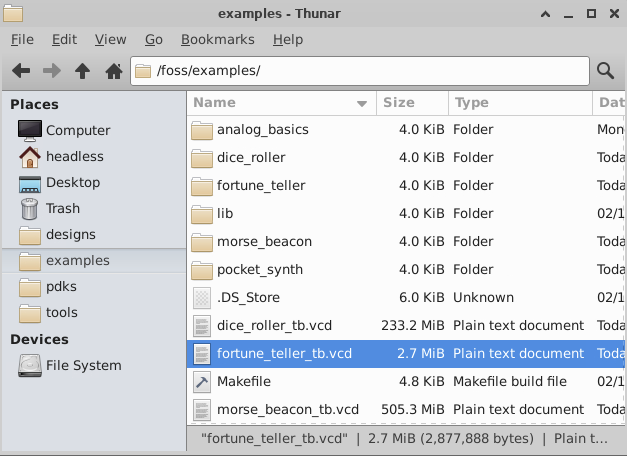Screen dimensions: 627x456
Task: Open the View menu
Action: (x=110, y=40)
